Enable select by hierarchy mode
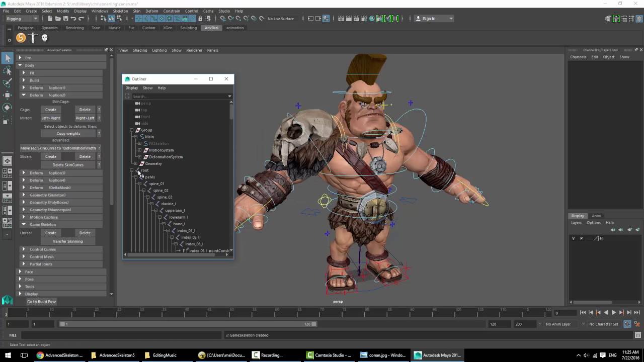Image resolution: width=644 pixels, height=362 pixels. [x=103, y=19]
